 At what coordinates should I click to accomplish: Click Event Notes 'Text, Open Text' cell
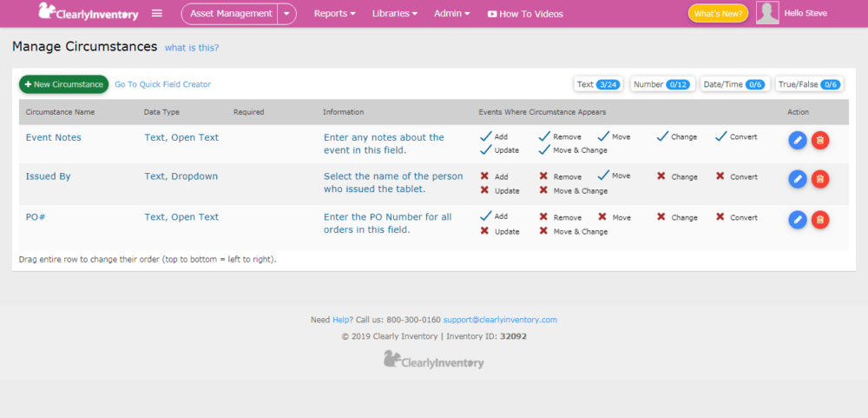click(181, 137)
